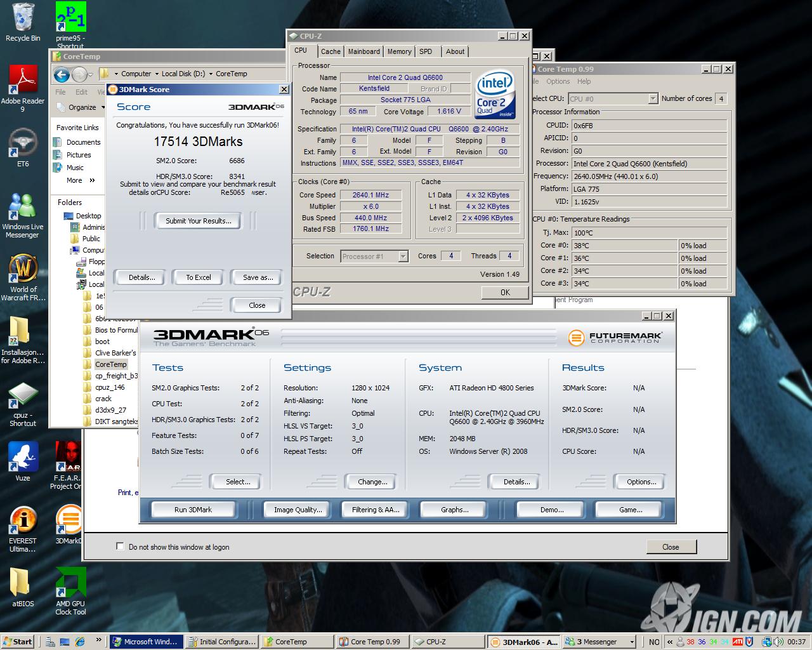812x650 pixels.
Task: Open the EVEREST Ultimate desktop icon
Action: (23, 529)
